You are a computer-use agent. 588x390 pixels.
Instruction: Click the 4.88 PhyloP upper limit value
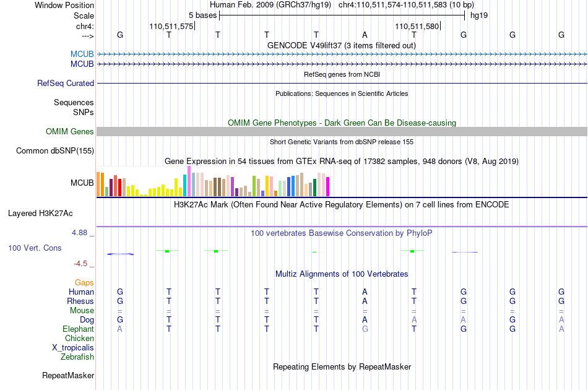tap(79, 233)
